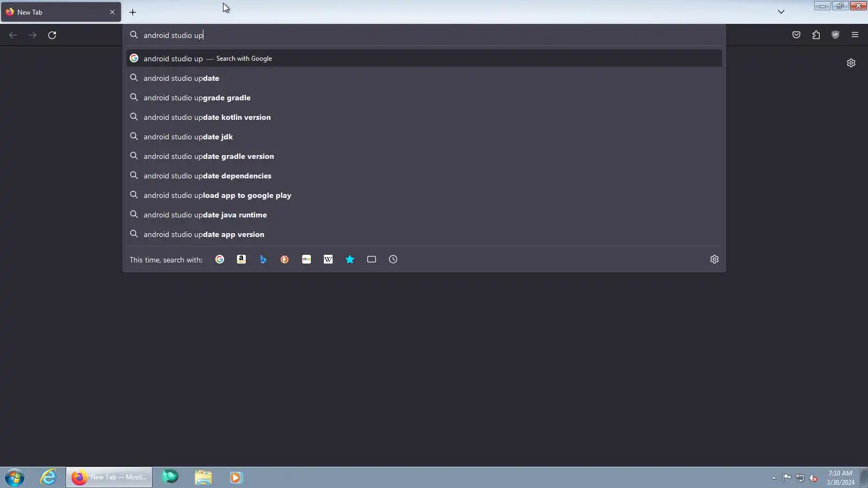The width and height of the screenshot is (868, 488).
Task: Choose 'android studio up — Search with Google'
Action: coord(424,59)
